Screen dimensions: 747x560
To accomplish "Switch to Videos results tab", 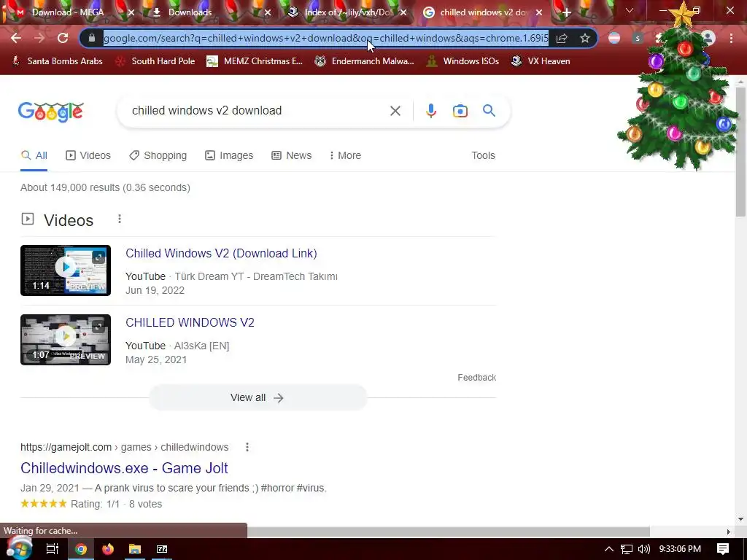I will point(88,156).
